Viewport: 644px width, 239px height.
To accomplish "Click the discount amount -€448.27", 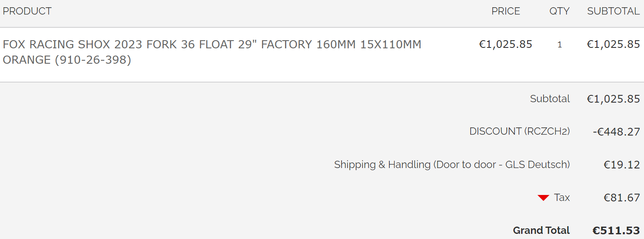I will tap(616, 132).
